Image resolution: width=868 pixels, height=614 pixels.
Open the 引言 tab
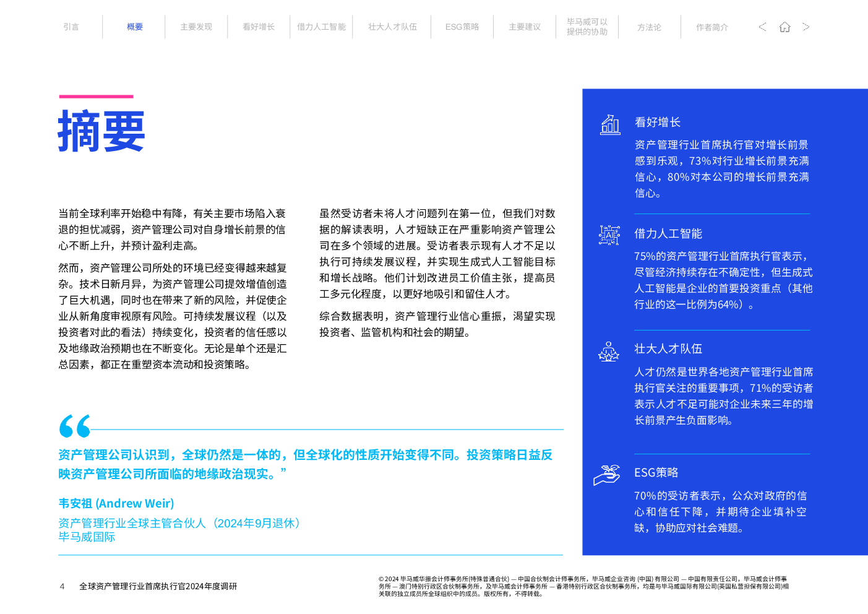tap(71, 27)
